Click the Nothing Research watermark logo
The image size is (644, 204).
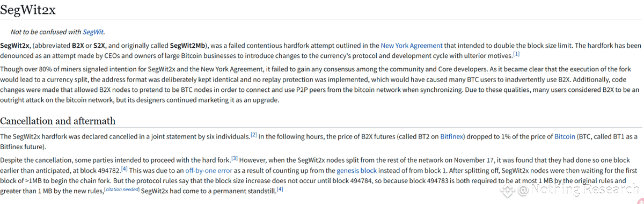[x=570, y=189]
